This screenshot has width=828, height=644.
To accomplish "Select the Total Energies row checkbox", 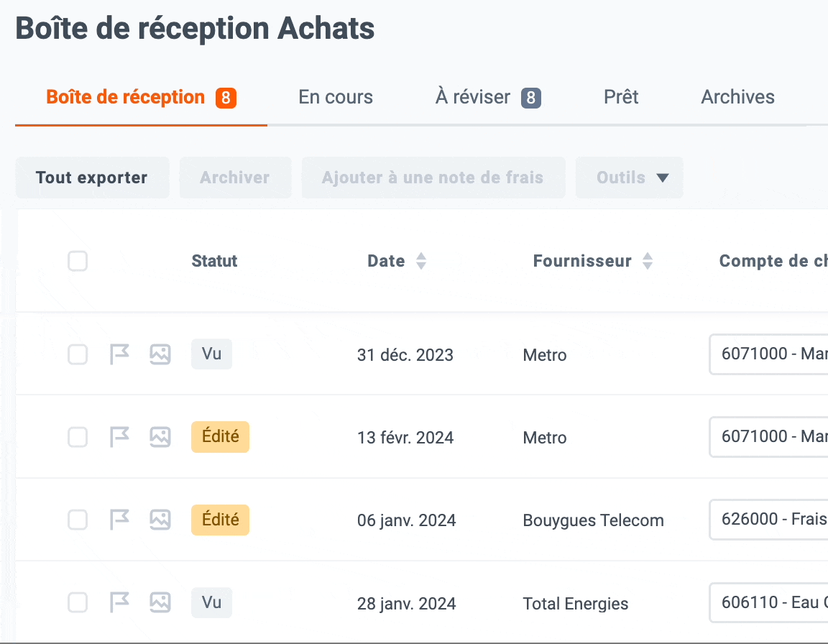I will [x=78, y=602].
